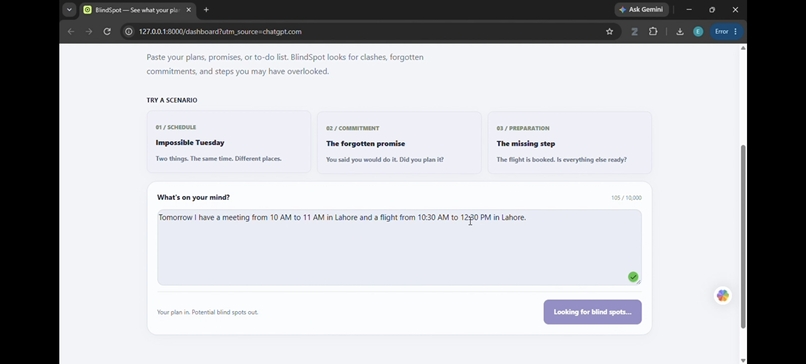
Task: Click the page vertical scrollbar thumb
Action: click(743, 236)
